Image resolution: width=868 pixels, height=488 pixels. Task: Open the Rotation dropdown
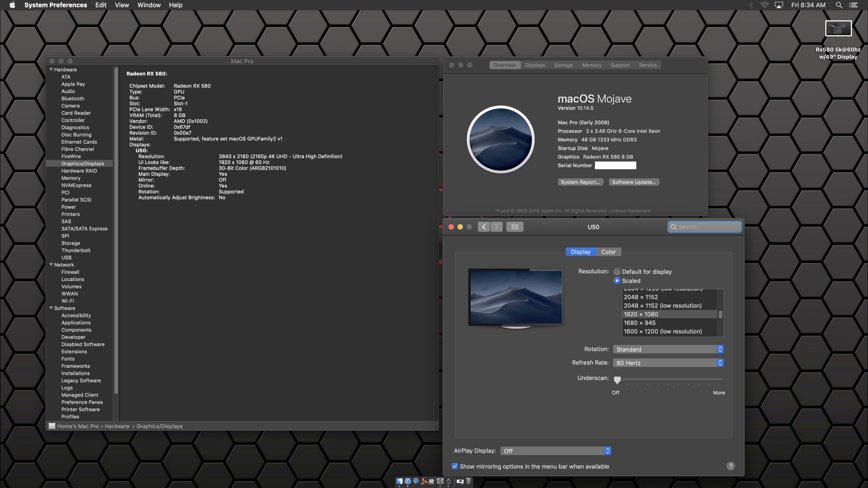(x=668, y=349)
